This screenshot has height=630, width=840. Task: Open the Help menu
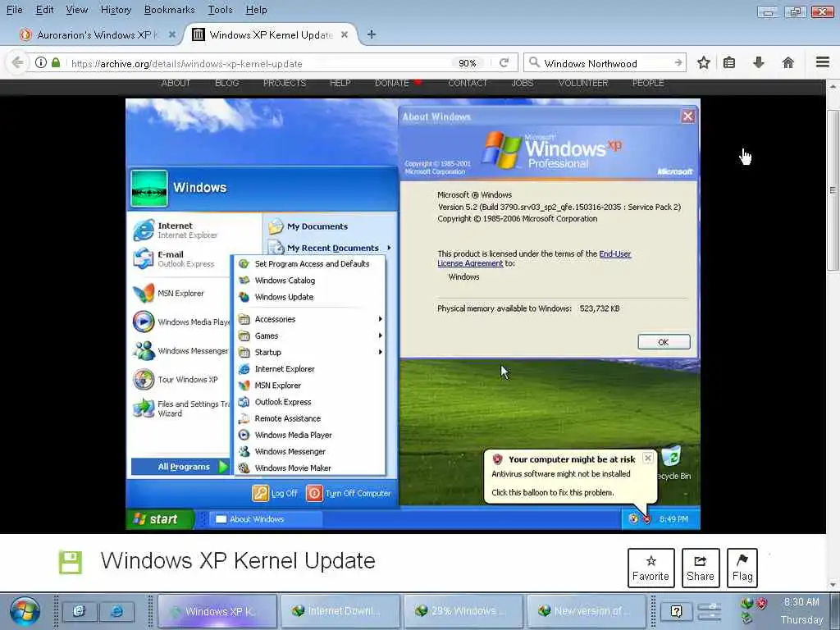click(x=256, y=10)
